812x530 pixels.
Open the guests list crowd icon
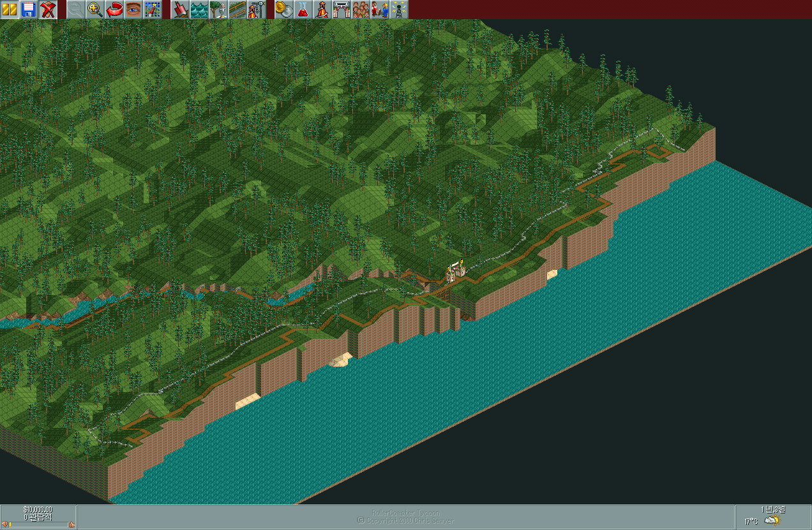(x=361, y=9)
